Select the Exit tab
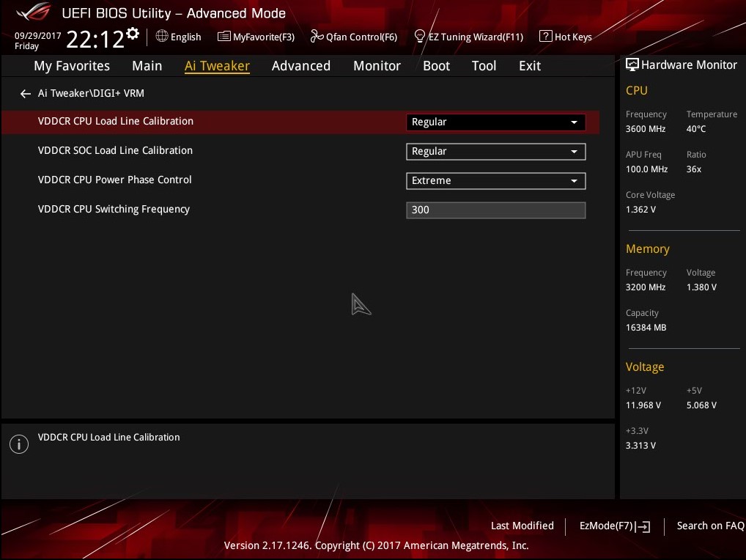Image resolution: width=746 pixels, height=560 pixels. click(x=530, y=66)
